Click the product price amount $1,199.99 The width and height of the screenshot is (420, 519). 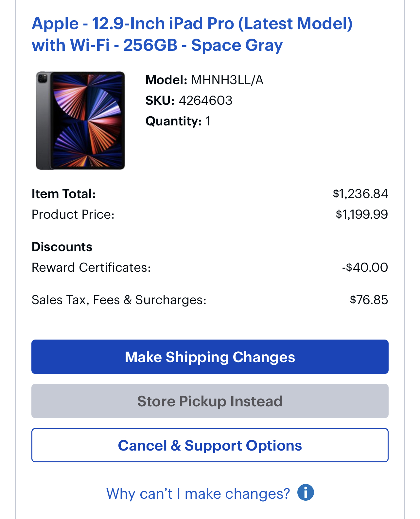[x=361, y=214]
